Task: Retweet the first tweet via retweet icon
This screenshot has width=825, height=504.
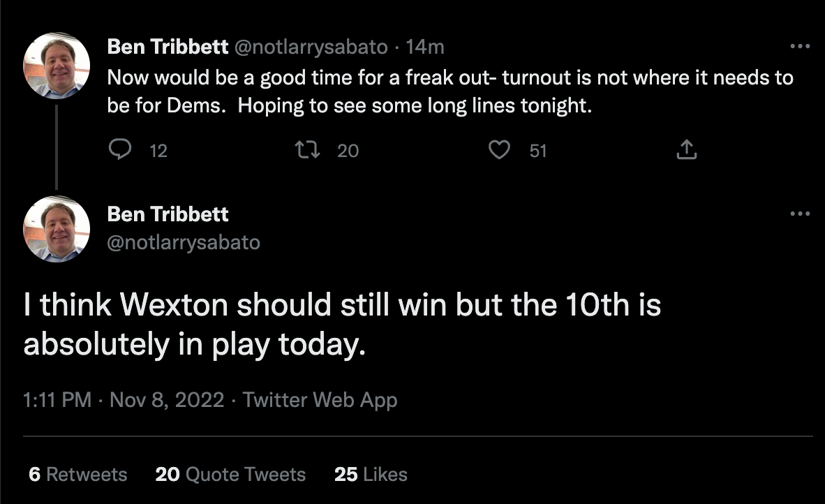Action: click(x=307, y=149)
